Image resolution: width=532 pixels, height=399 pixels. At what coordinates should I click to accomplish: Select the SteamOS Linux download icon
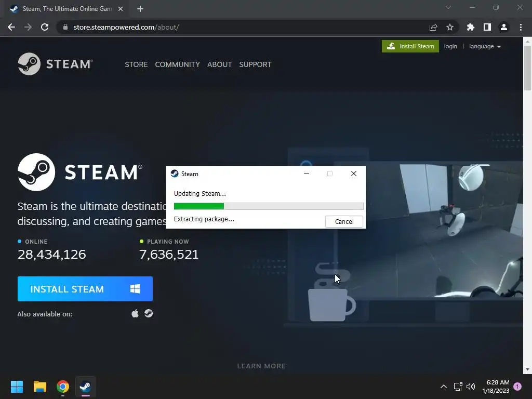(x=148, y=313)
